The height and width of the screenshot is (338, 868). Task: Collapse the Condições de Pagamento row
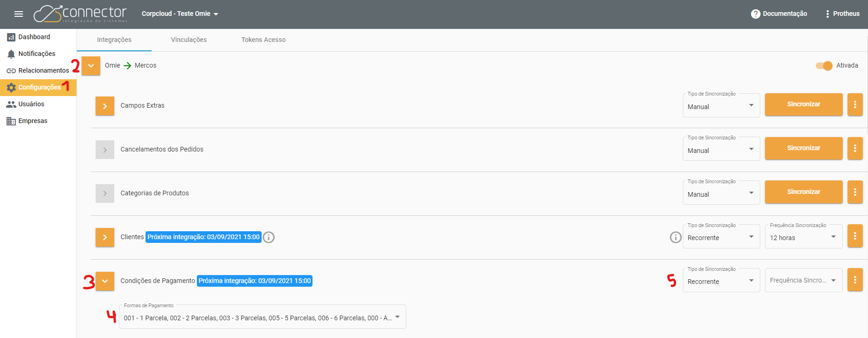tap(105, 281)
